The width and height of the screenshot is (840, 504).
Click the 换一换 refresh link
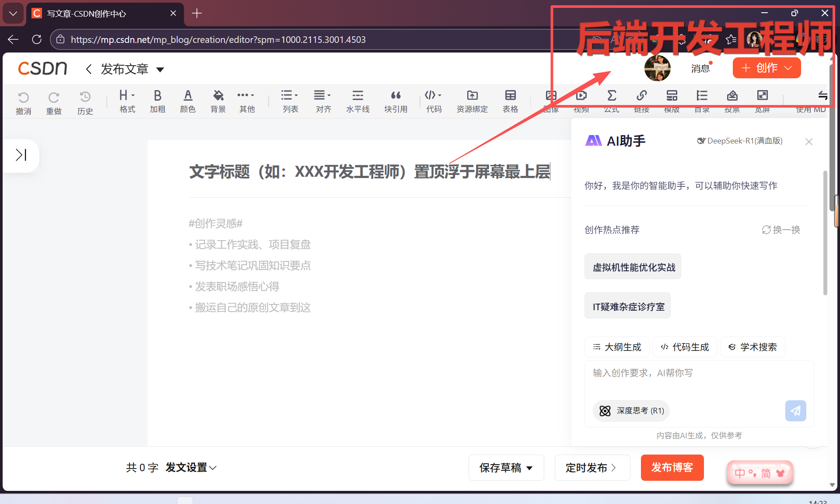[x=781, y=230]
